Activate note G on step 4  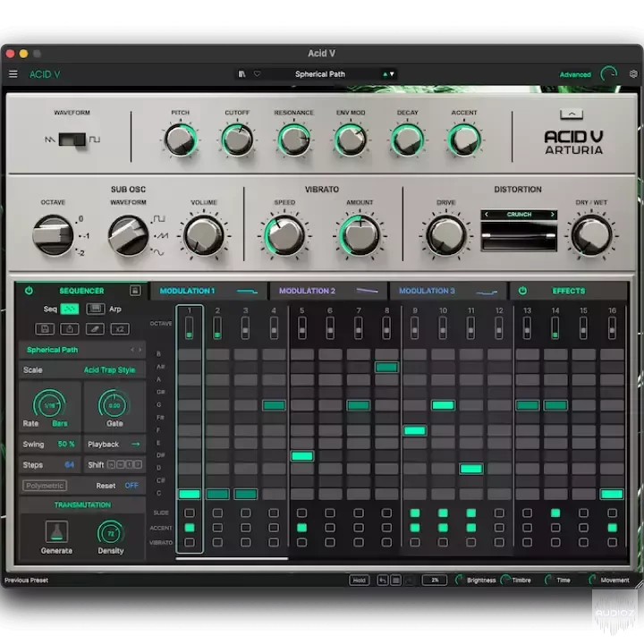(x=274, y=405)
